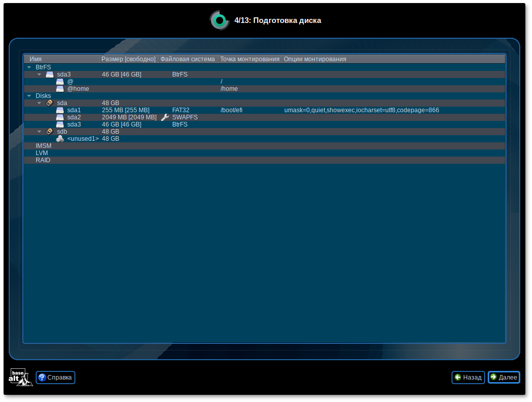
Task: Click the Размер column header
Action: (127, 59)
